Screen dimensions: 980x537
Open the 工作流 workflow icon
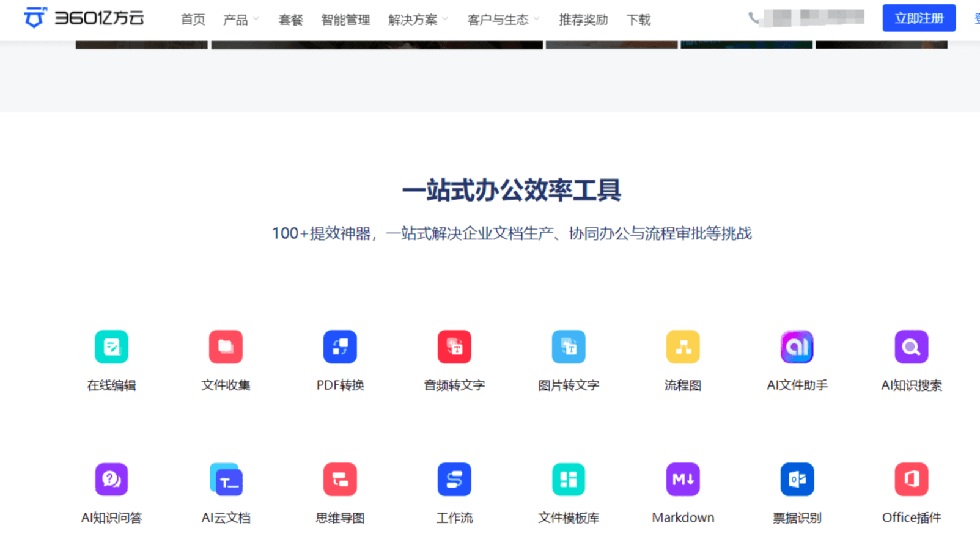coord(454,480)
